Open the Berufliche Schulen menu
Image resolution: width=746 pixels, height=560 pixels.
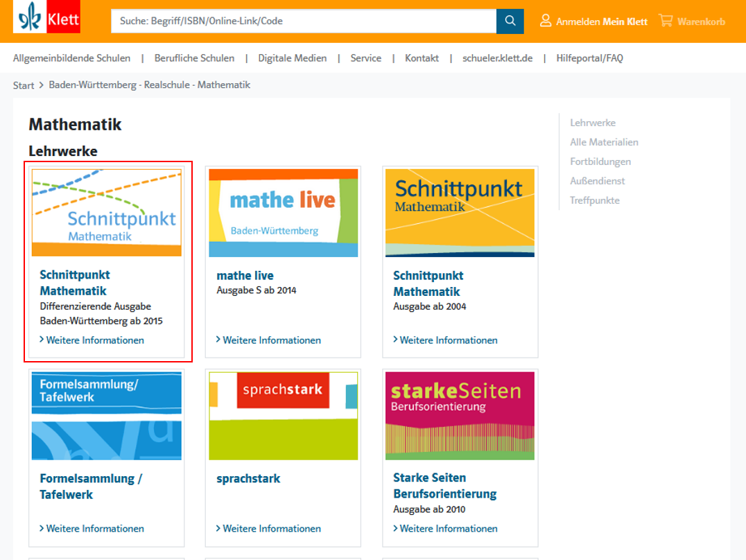194,58
